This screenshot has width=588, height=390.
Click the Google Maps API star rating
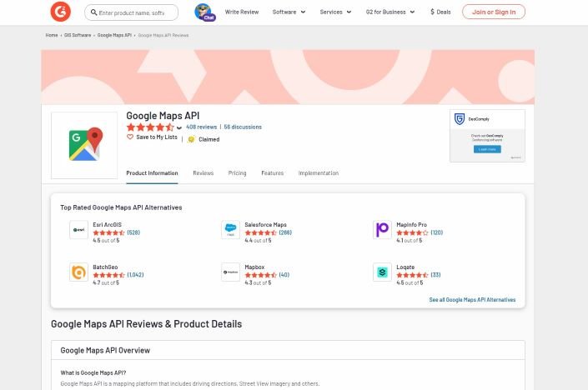click(x=150, y=127)
